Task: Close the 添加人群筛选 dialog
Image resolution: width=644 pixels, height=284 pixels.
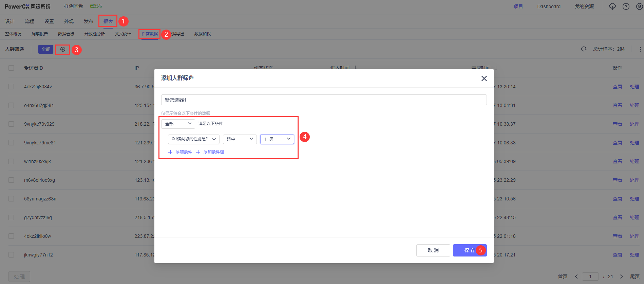Action: [x=484, y=78]
